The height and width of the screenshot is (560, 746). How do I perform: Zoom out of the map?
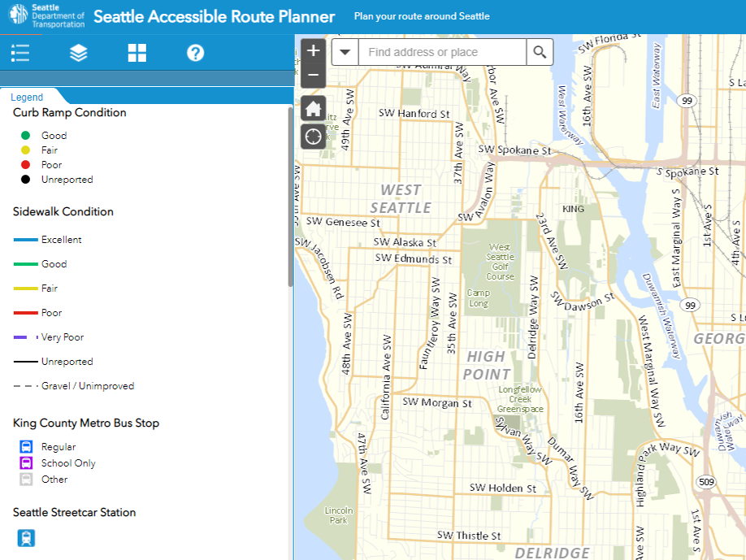point(313,75)
